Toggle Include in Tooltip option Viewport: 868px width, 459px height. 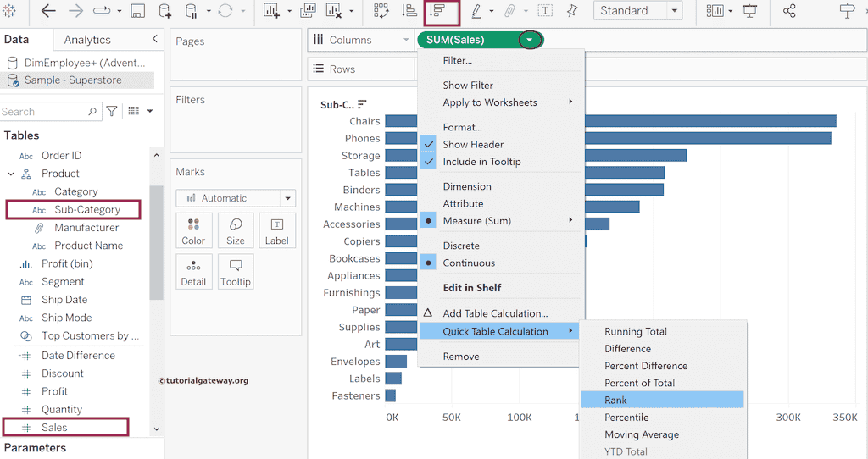(481, 162)
